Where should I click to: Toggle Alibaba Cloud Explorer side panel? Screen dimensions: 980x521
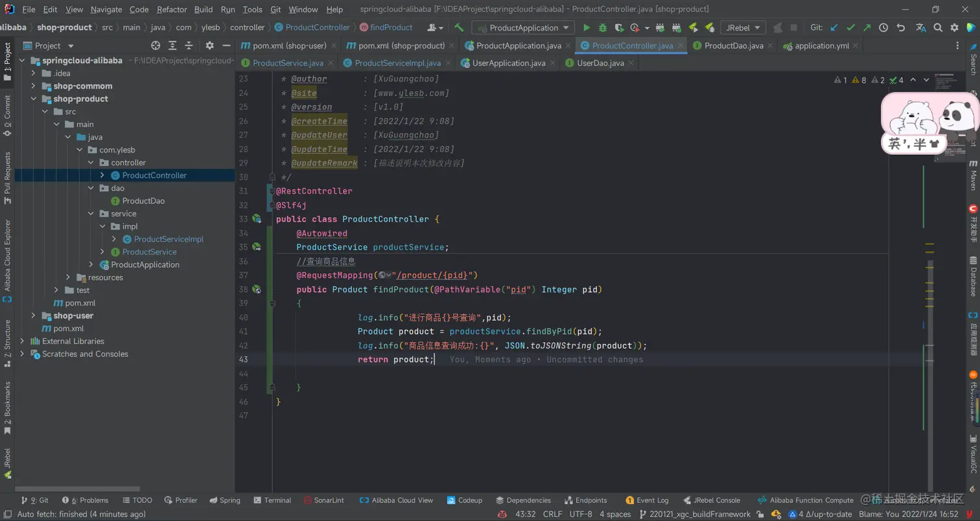pos(7,260)
